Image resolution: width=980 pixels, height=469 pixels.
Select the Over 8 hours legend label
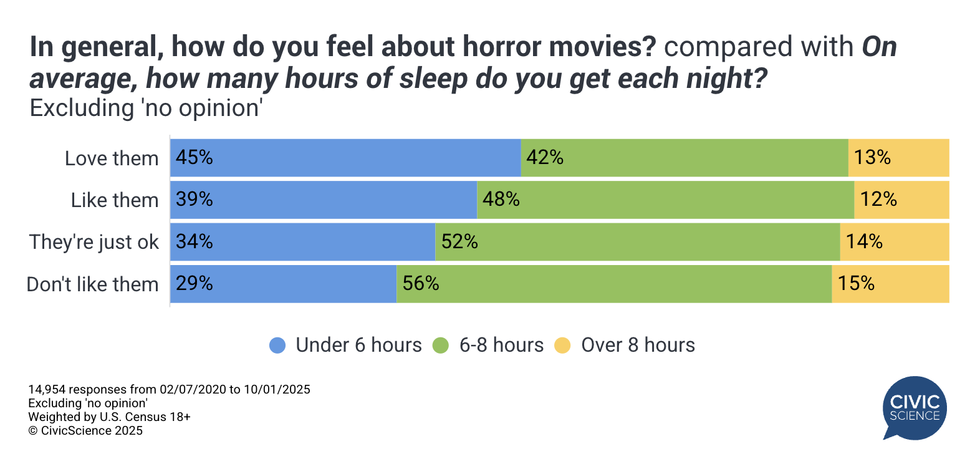pos(638,346)
